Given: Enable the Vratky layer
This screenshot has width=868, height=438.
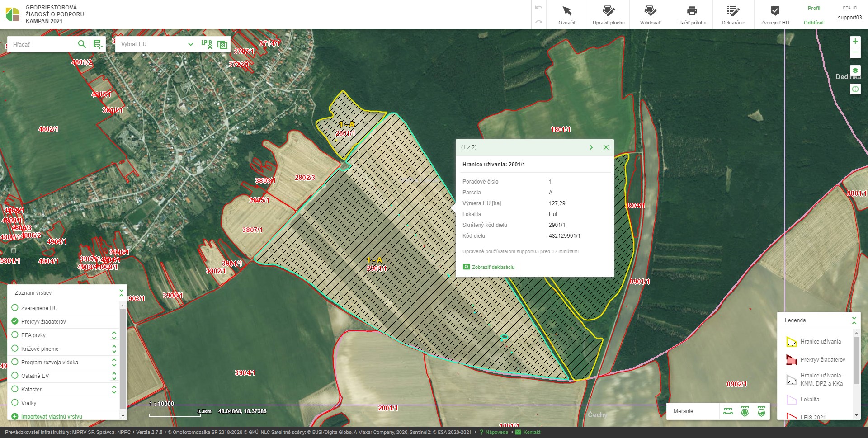Looking at the screenshot, I should point(14,403).
